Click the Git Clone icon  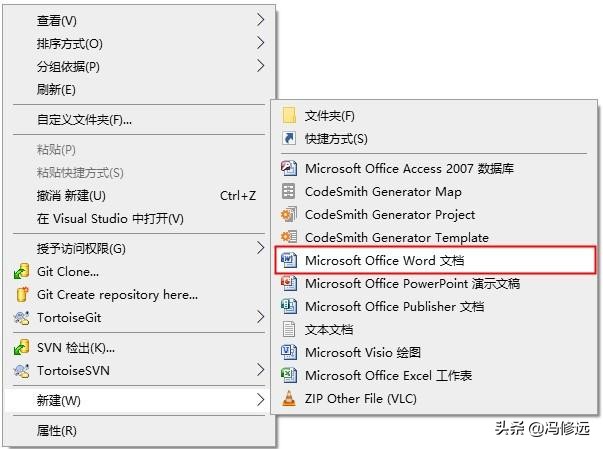(x=21, y=271)
